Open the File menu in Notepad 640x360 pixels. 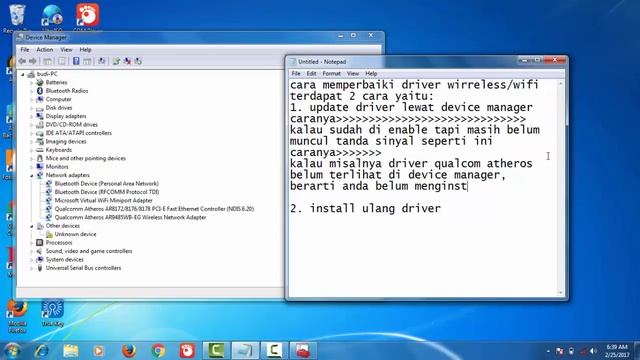[296, 73]
